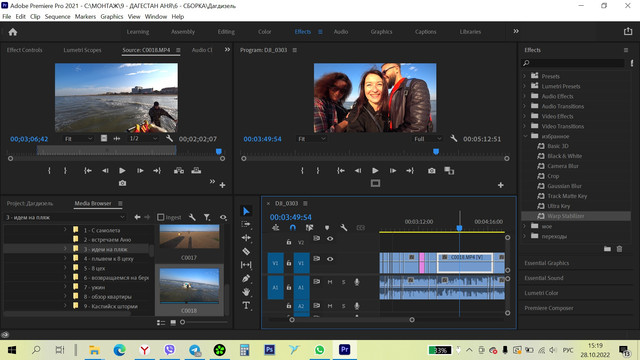Viewport: 640px width, 360px height.
Task: Select the Pen tool
Action: click(246, 278)
